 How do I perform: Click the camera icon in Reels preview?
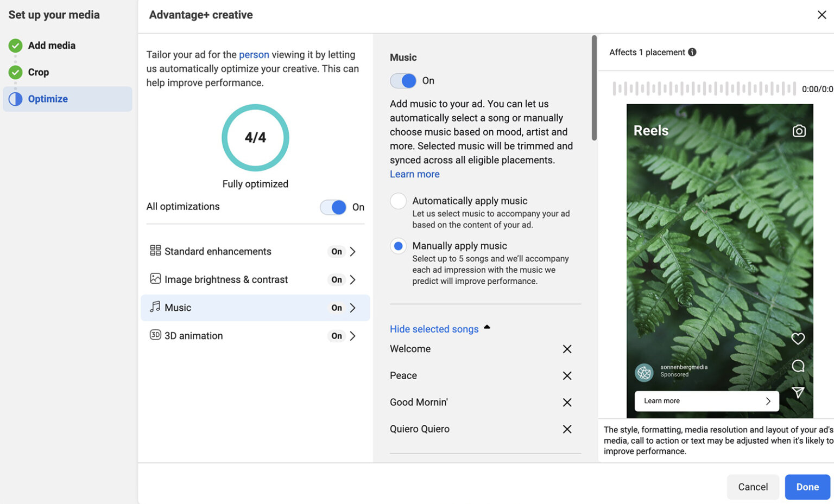(799, 131)
